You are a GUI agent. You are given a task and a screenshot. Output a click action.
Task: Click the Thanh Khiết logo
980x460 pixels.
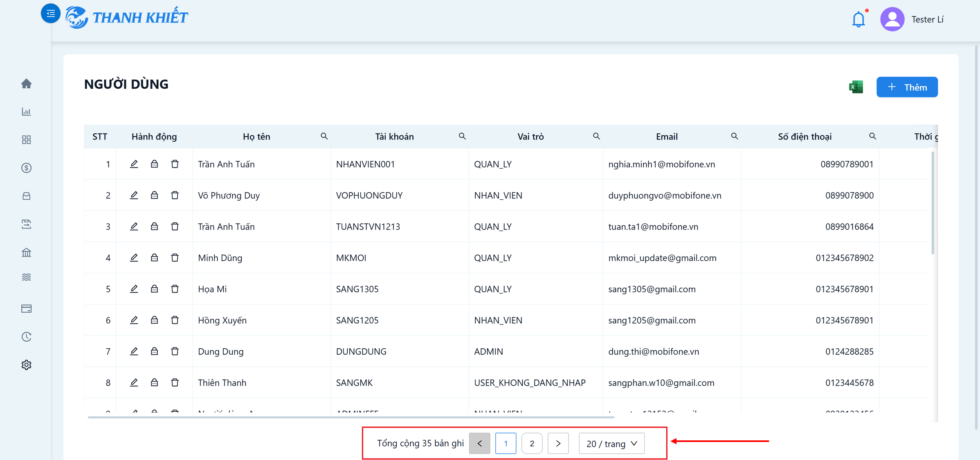click(x=127, y=17)
